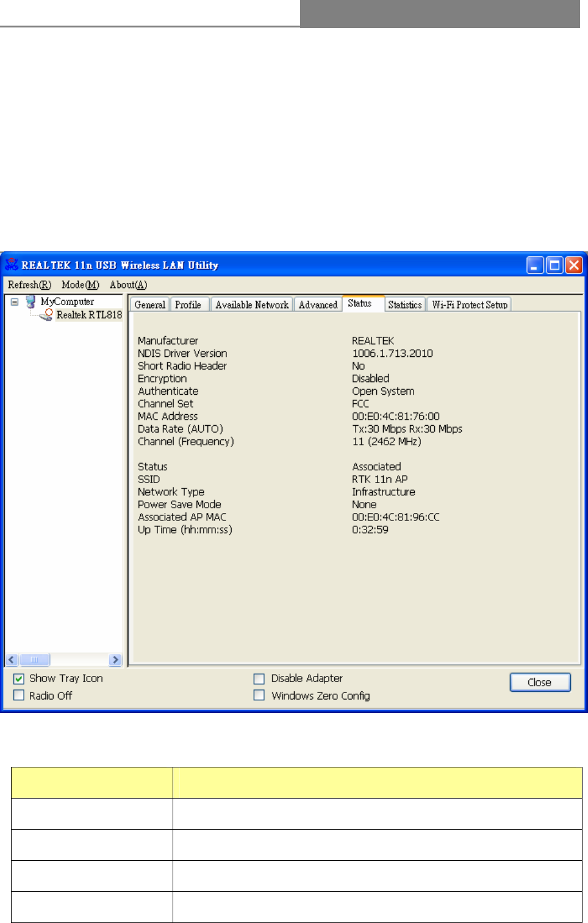Click the Power Save Mode label
The width and height of the screenshot is (588, 923).
coord(179,505)
